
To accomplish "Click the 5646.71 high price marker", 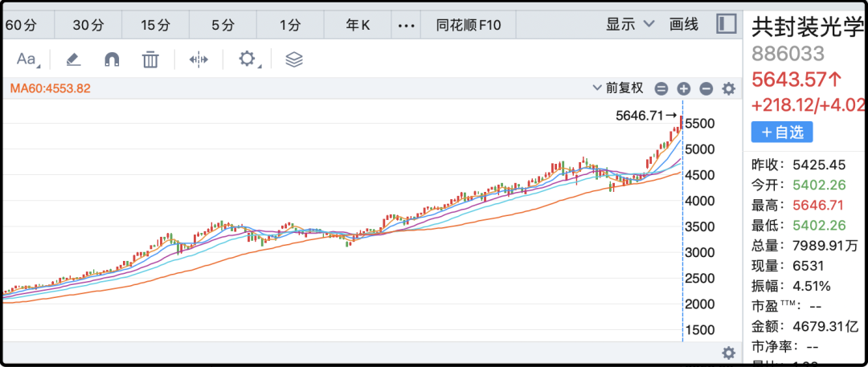I will (x=646, y=116).
